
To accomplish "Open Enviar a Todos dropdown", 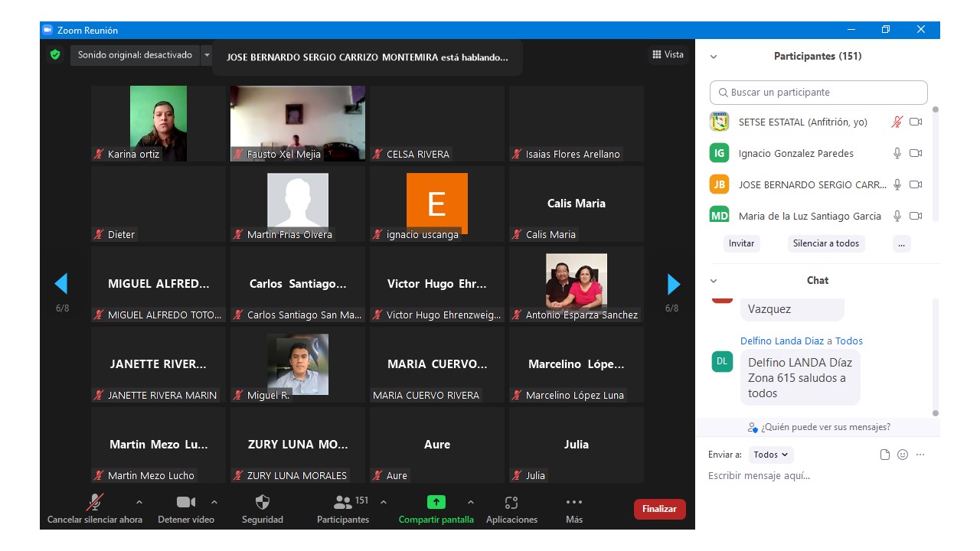I will pyautogui.click(x=771, y=455).
